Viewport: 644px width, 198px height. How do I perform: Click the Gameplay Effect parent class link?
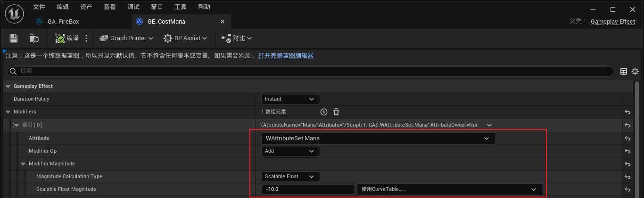612,22
